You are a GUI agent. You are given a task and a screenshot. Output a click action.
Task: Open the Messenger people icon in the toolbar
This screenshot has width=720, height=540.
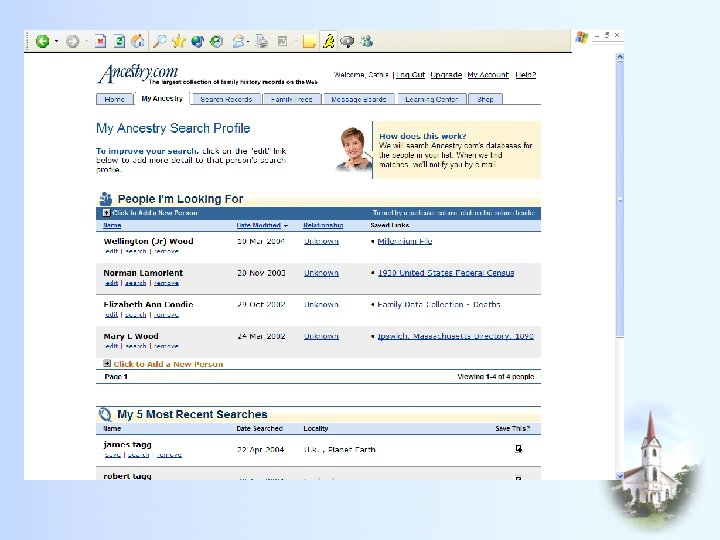tap(366, 41)
